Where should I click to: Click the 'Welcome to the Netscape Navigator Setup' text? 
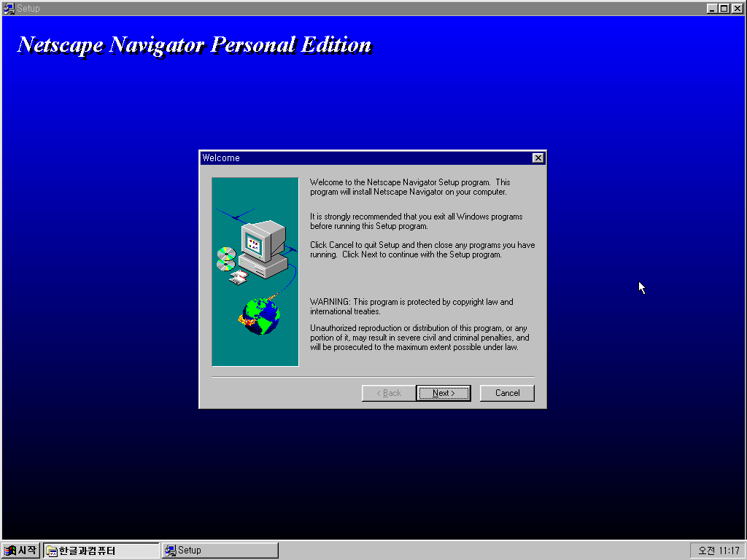(x=410, y=187)
